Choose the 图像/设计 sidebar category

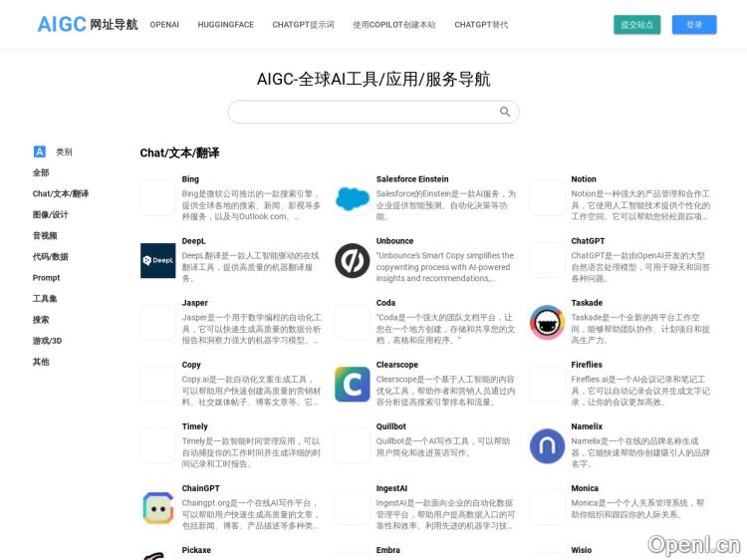pos(50,214)
